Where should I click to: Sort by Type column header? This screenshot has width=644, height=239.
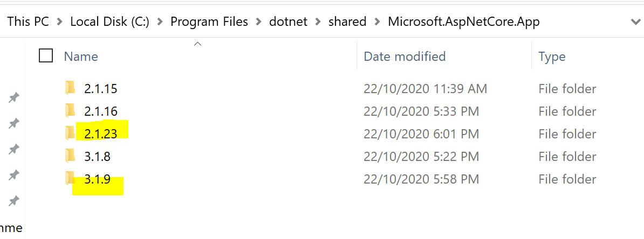[552, 57]
